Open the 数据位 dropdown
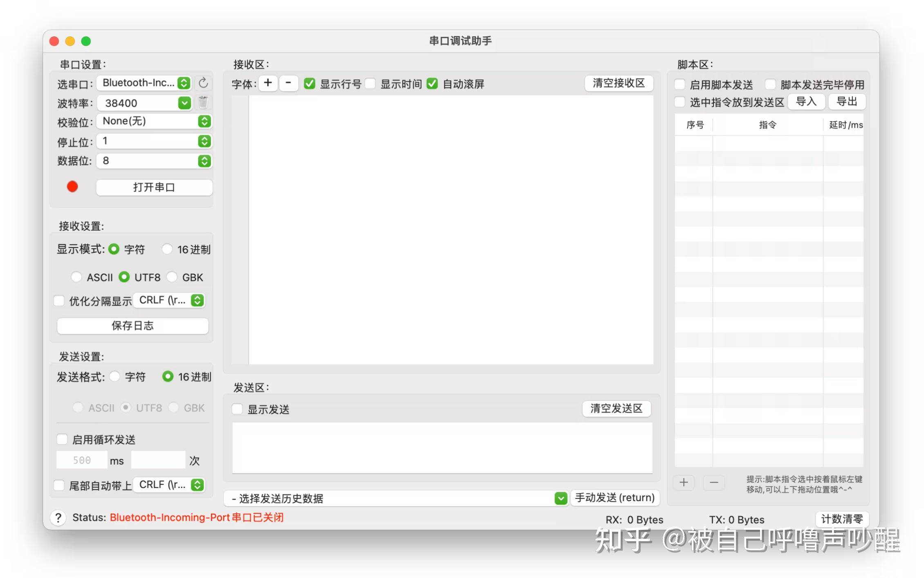This screenshot has width=924, height=578. (x=154, y=161)
